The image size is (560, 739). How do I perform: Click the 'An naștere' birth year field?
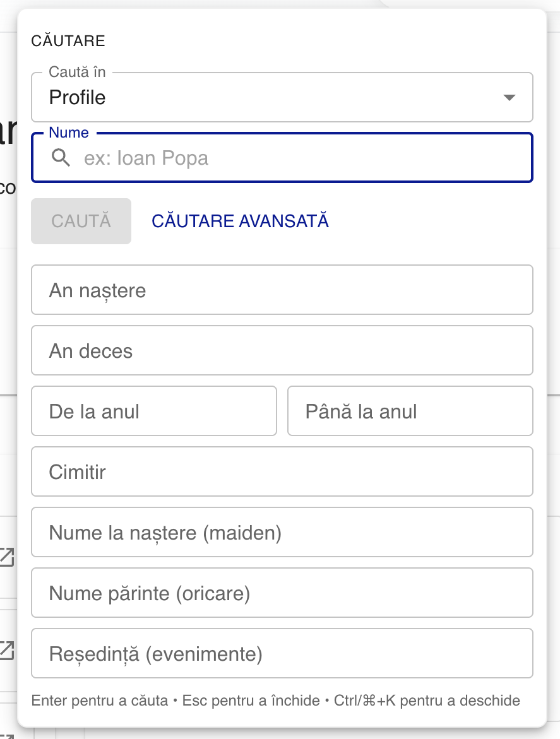pos(282,290)
